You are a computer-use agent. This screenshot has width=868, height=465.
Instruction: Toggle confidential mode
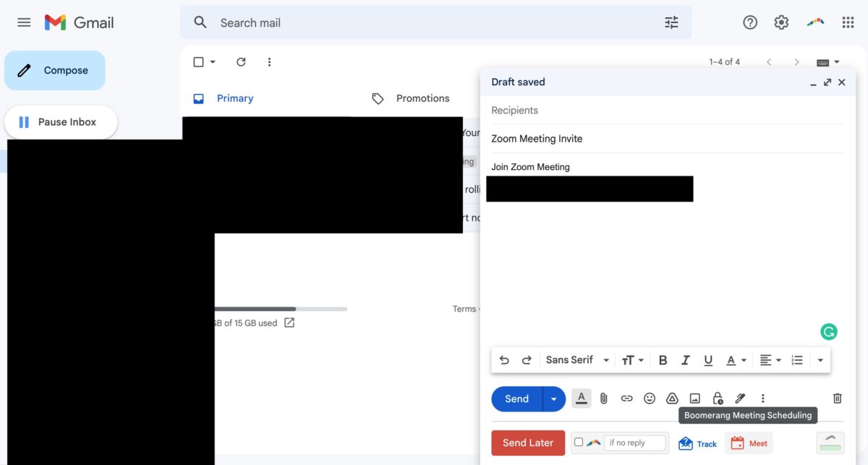tap(718, 398)
